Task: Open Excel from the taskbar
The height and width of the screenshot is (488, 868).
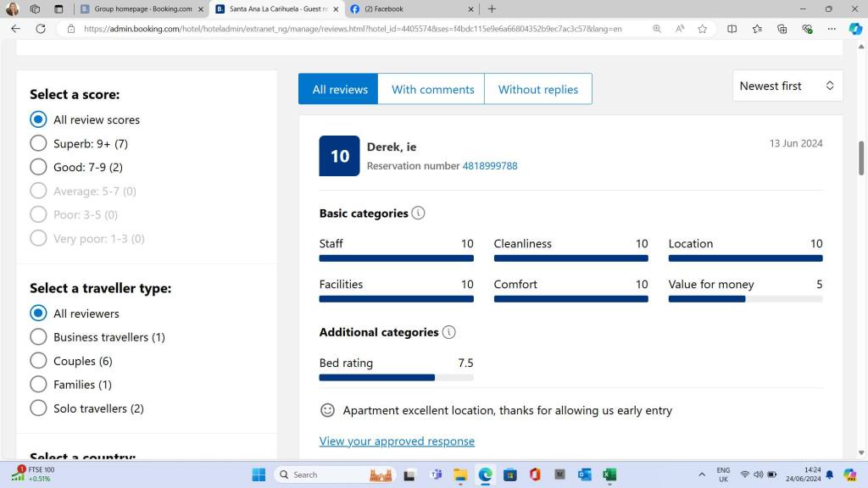Action: pos(609,474)
